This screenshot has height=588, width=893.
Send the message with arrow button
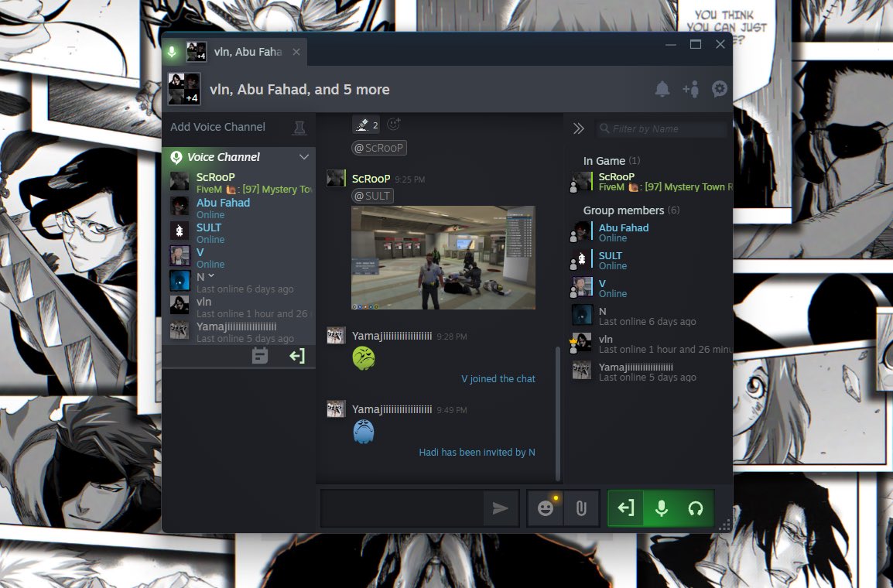click(x=500, y=508)
